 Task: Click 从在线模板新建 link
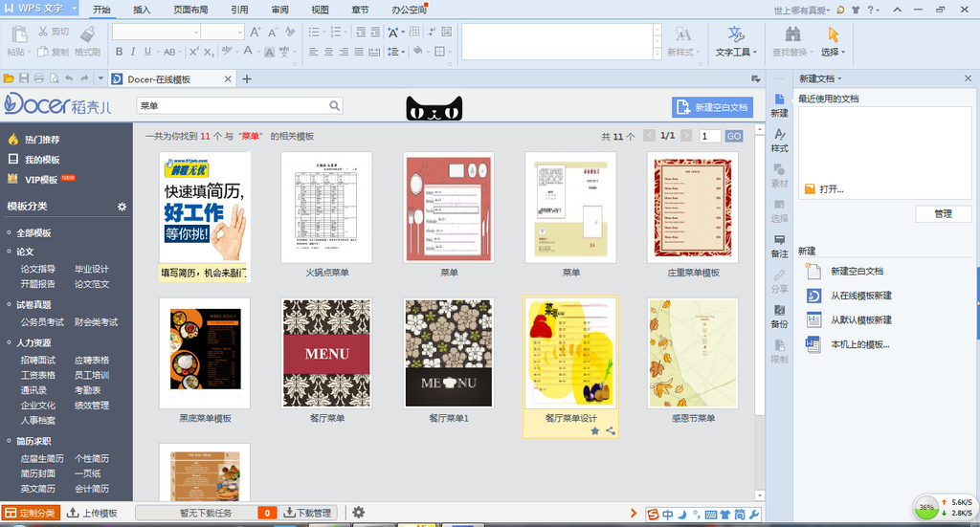point(861,296)
